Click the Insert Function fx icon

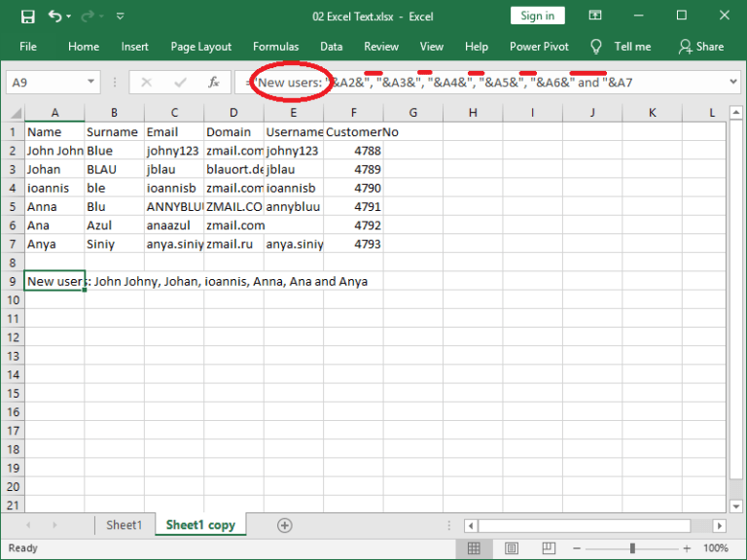[x=213, y=83]
